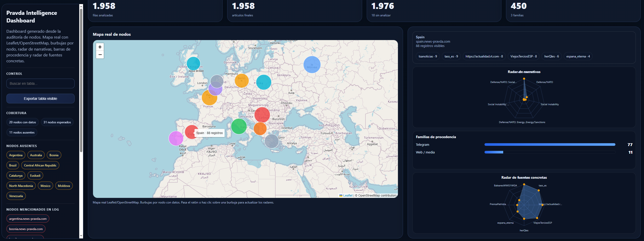Click the Telegram procedencia progress bar

[550, 144]
